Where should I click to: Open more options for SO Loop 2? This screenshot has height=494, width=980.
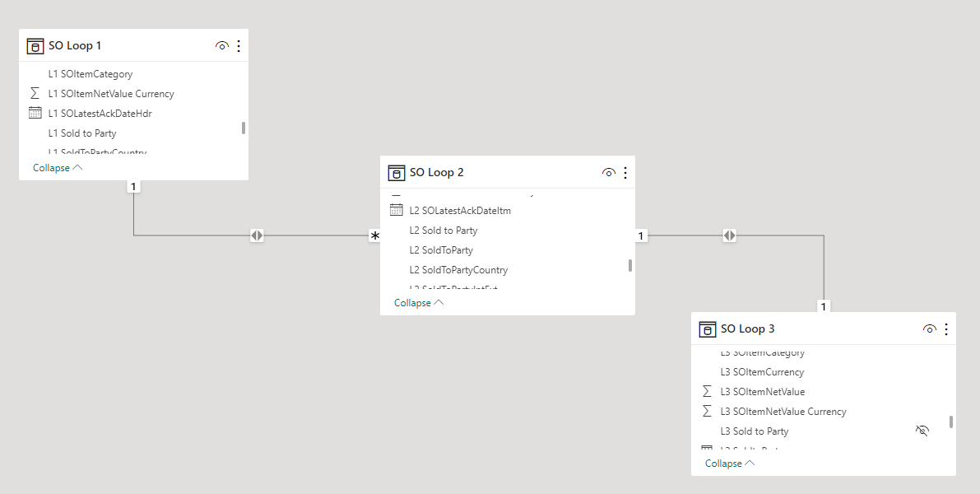coord(625,173)
